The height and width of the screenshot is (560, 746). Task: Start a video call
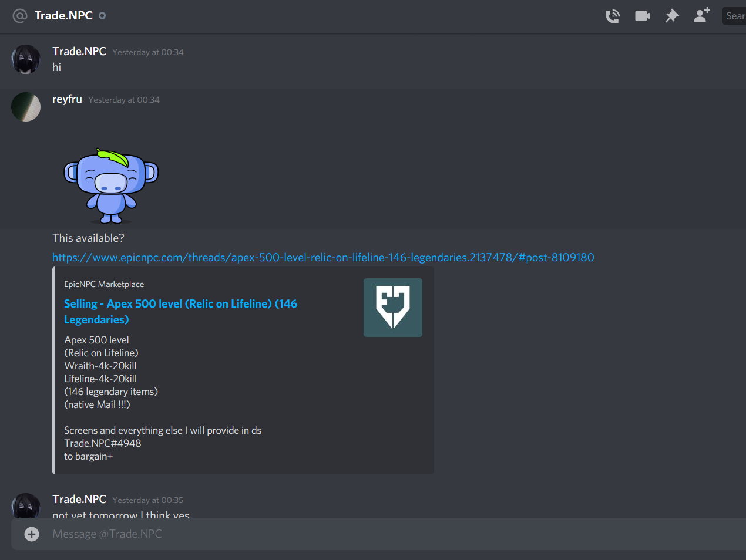pos(643,16)
